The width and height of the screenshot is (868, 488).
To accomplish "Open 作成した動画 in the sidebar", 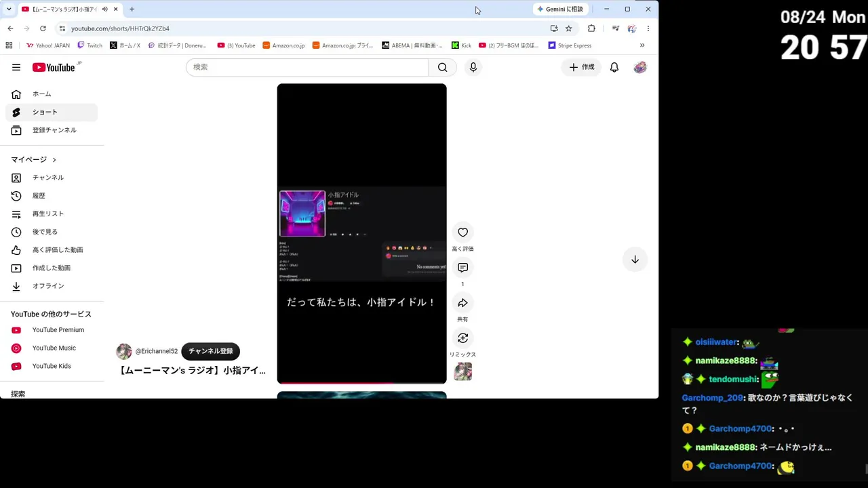I will tap(52, 268).
